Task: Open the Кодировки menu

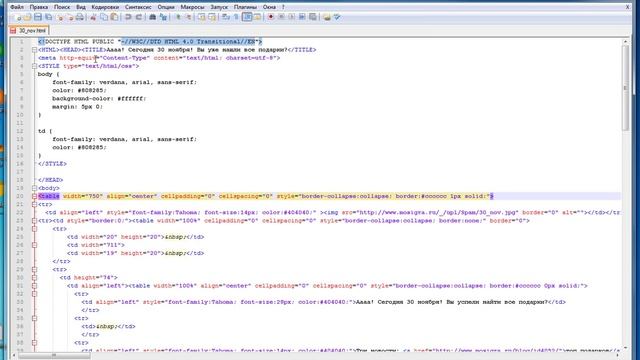Action: [105, 7]
